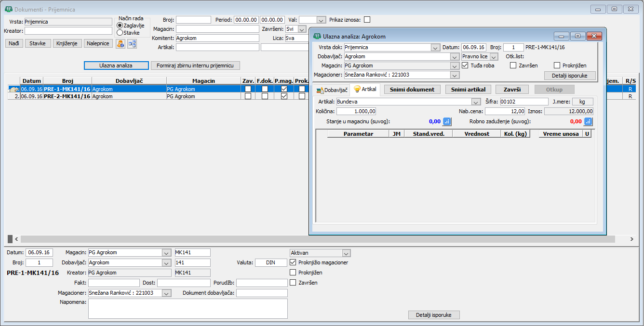Click the hierarchy tree icon beside user icon
Viewport: 644px width, 326px height.
[132, 44]
